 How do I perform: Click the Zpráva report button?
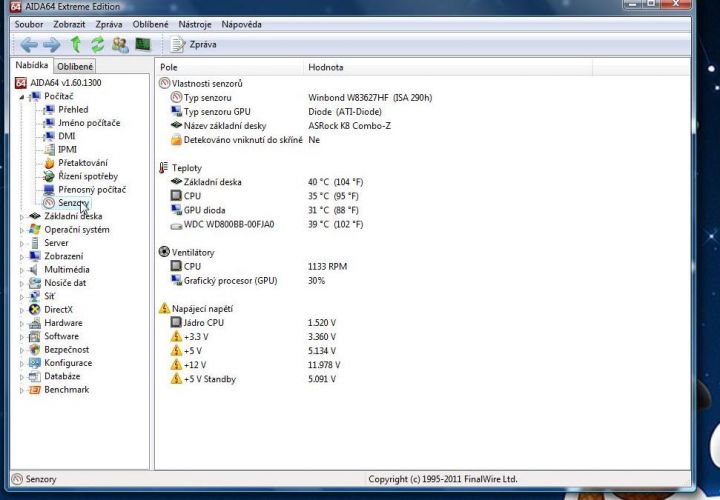tap(193, 45)
